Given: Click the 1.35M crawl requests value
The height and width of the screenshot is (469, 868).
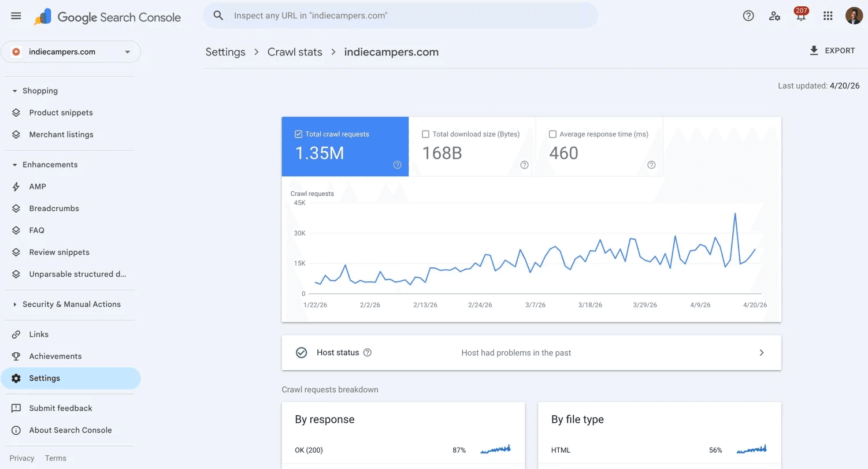Looking at the screenshot, I should tap(320, 153).
